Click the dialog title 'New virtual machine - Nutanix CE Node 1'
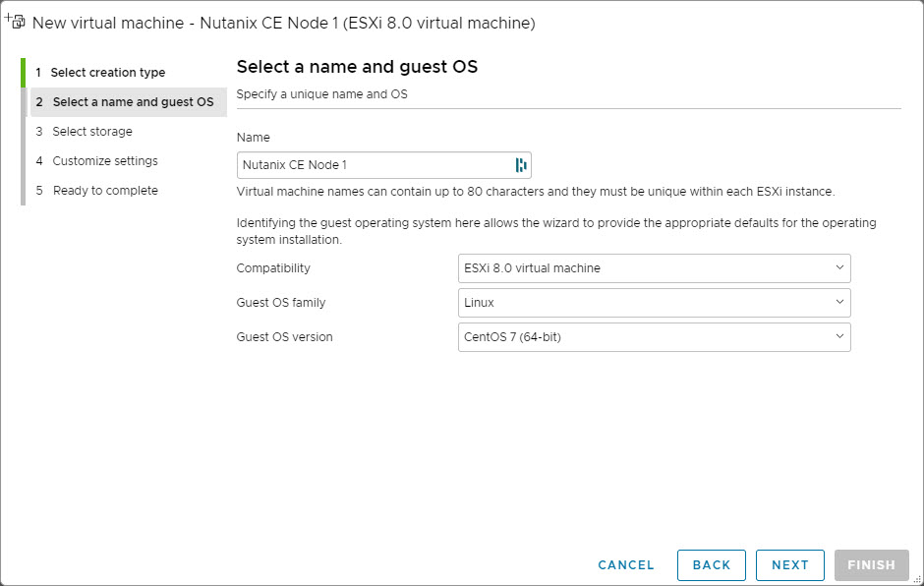Screen dimensions: 924x586 pyautogui.click(x=284, y=23)
